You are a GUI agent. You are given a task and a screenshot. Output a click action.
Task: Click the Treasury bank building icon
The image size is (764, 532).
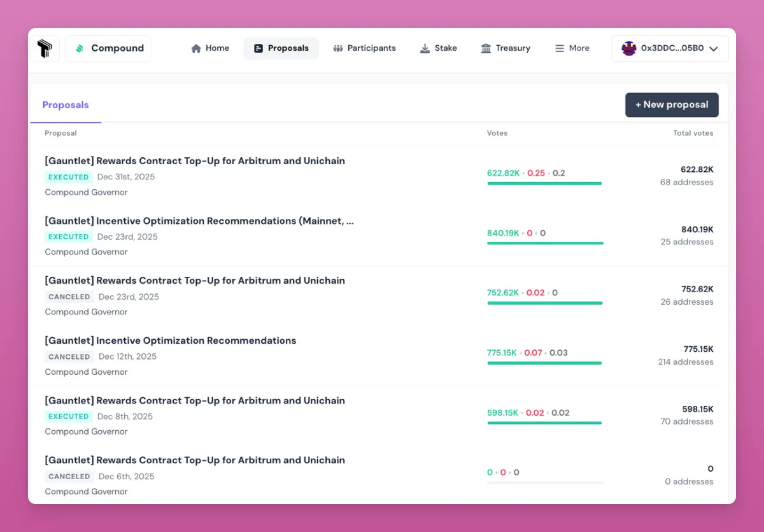point(486,48)
